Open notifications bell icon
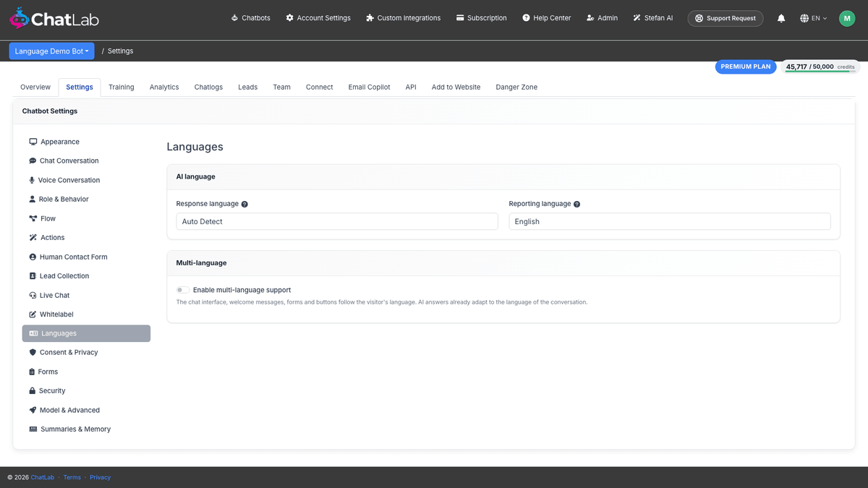The image size is (868, 488). (x=781, y=18)
